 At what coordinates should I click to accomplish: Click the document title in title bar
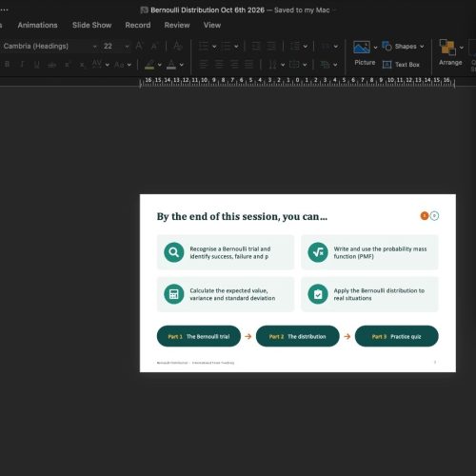208,10
